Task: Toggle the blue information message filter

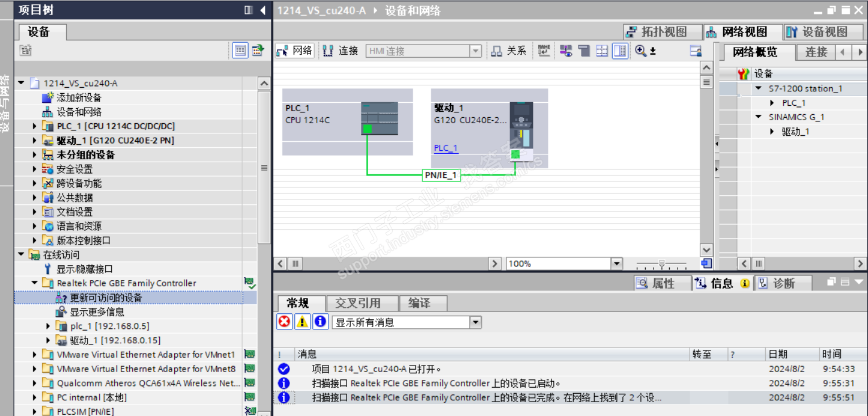Action: (321, 322)
